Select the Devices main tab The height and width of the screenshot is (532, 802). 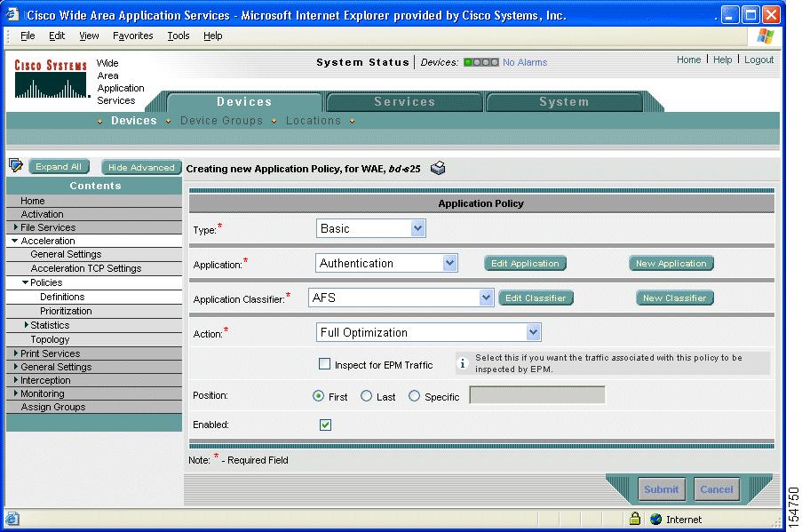(x=244, y=102)
